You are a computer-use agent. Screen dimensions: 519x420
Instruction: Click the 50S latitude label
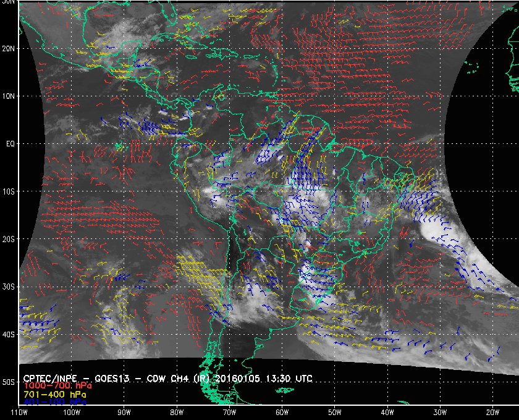coord(8,382)
